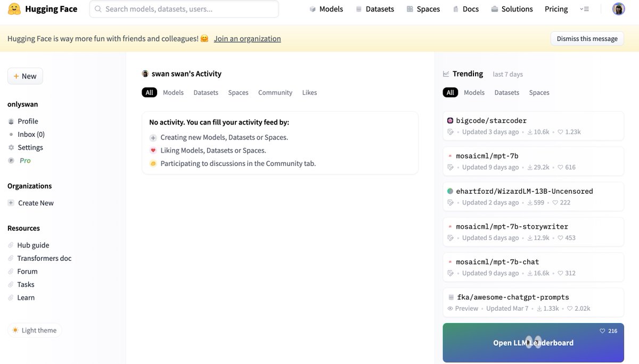Focus the Search models, datasets, users field
Viewport: 639px width, 364px height.
coord(184,9)
